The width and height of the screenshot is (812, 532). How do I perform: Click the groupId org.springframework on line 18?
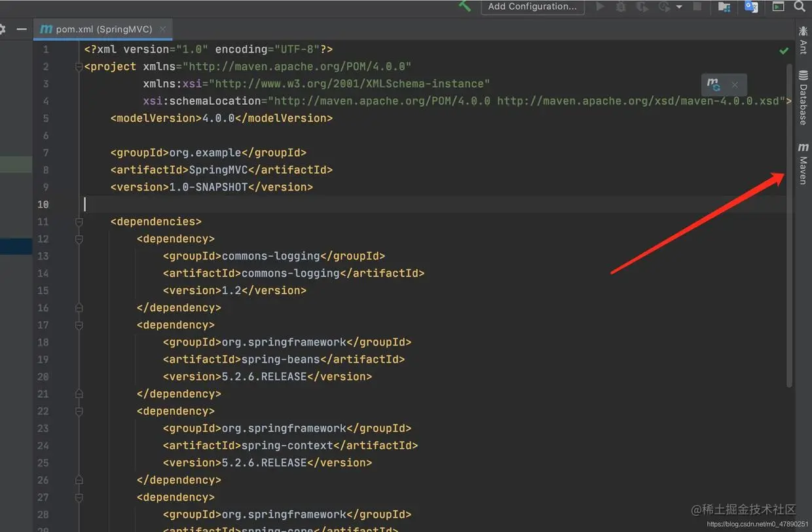coord(287,342)
